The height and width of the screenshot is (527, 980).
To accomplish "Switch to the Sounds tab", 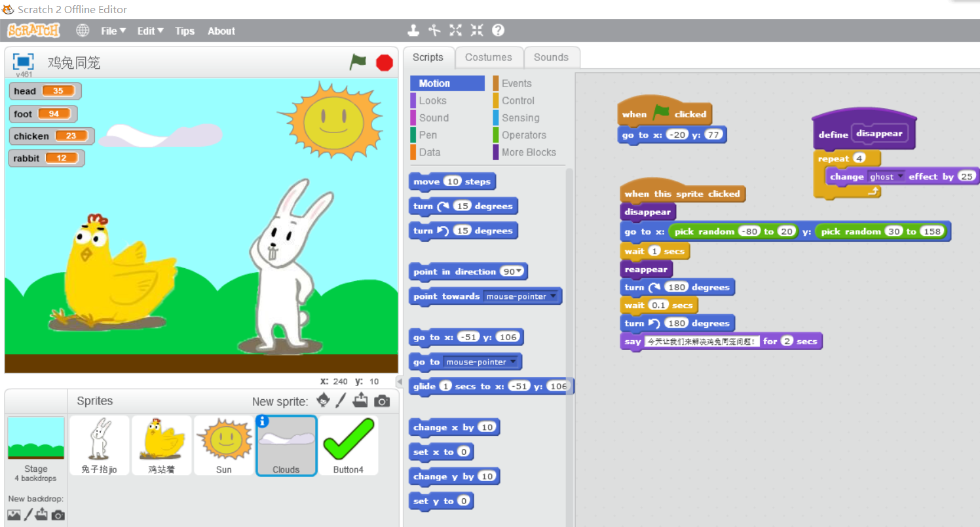I will [x=551, y=57].
